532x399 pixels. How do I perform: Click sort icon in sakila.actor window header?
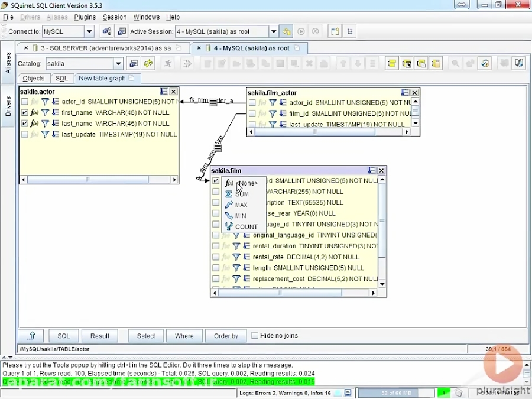point(164,92)
